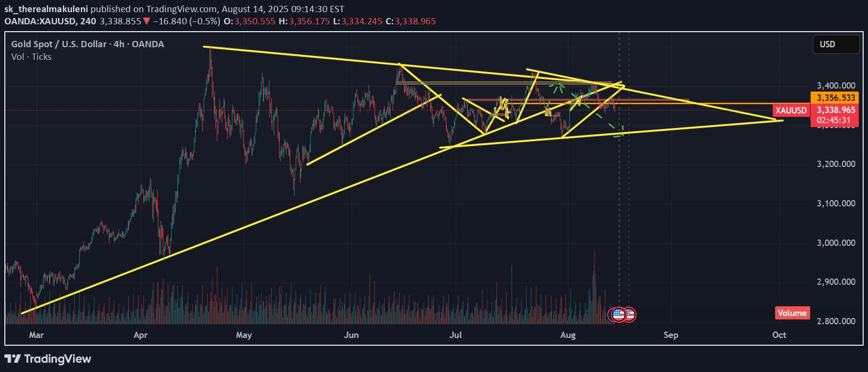Click the red XAUUSD symbol label

click(x=791, y=111)
